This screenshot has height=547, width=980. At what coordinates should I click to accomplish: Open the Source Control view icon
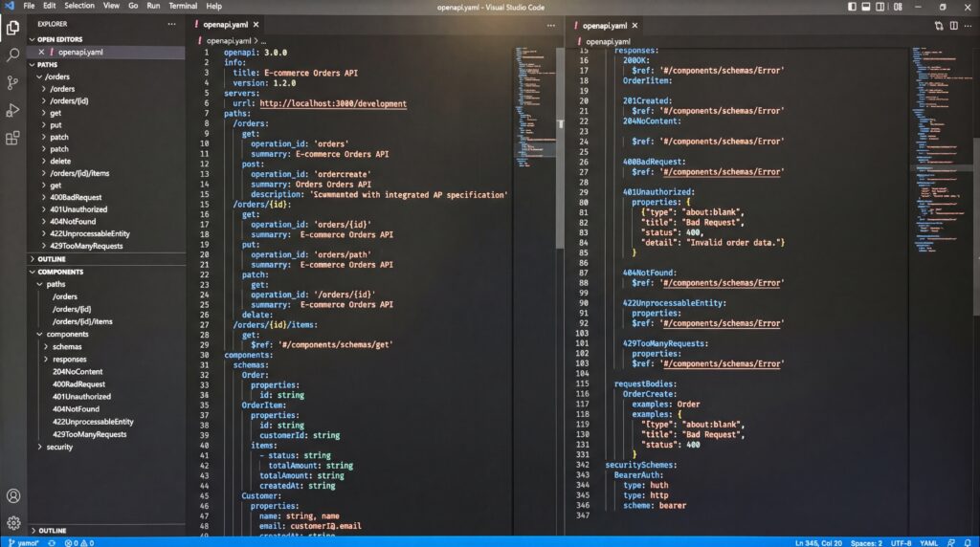[12, 82]
